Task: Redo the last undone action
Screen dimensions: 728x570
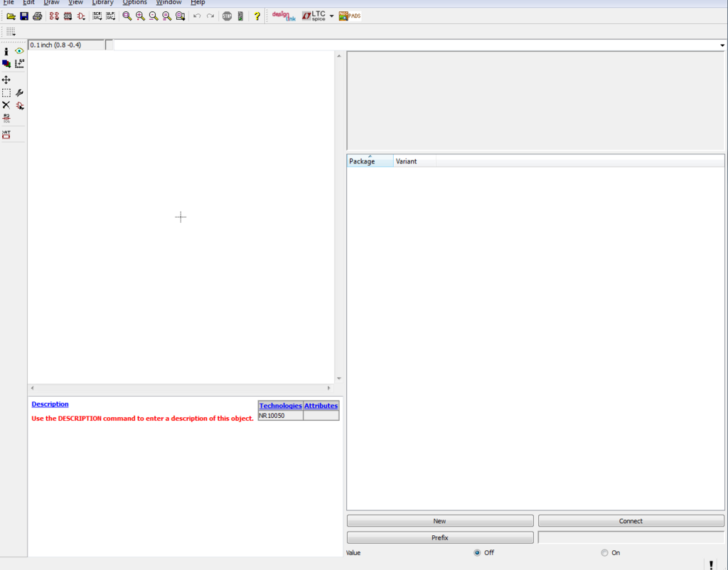Action: 210,16
